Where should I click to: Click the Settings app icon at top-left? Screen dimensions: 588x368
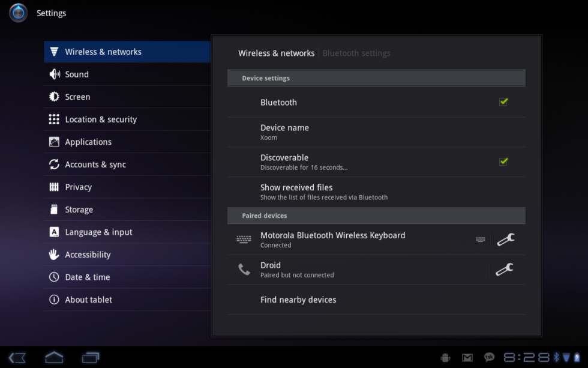point(18,13)
